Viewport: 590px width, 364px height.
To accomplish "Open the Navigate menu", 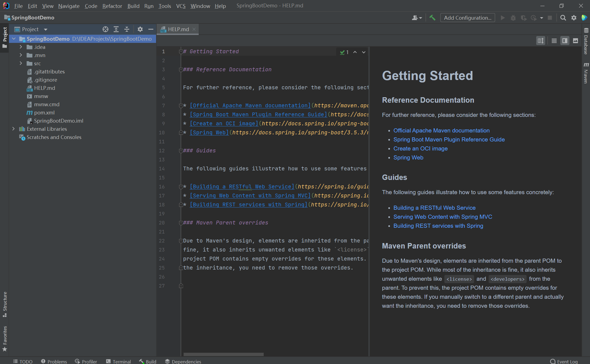I will coord(69,6).
